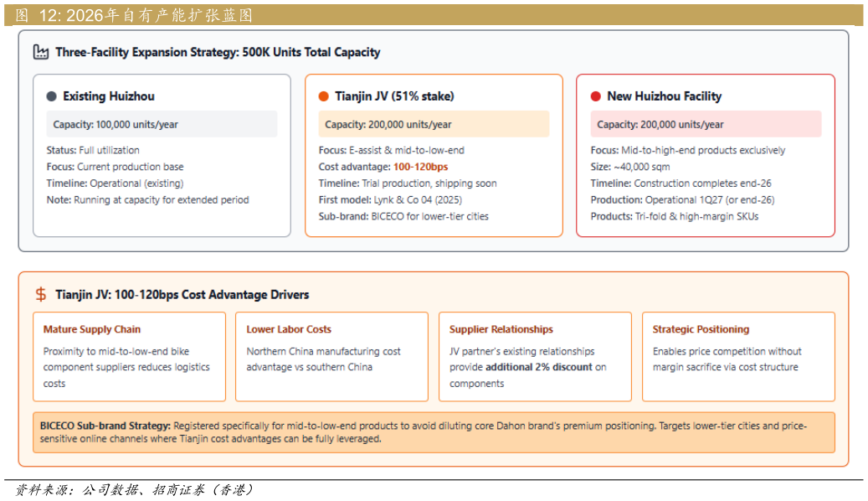Select the orange dot beside Tianjin JV
Viewport: 868px width, 501px height.
pos(324,96)
